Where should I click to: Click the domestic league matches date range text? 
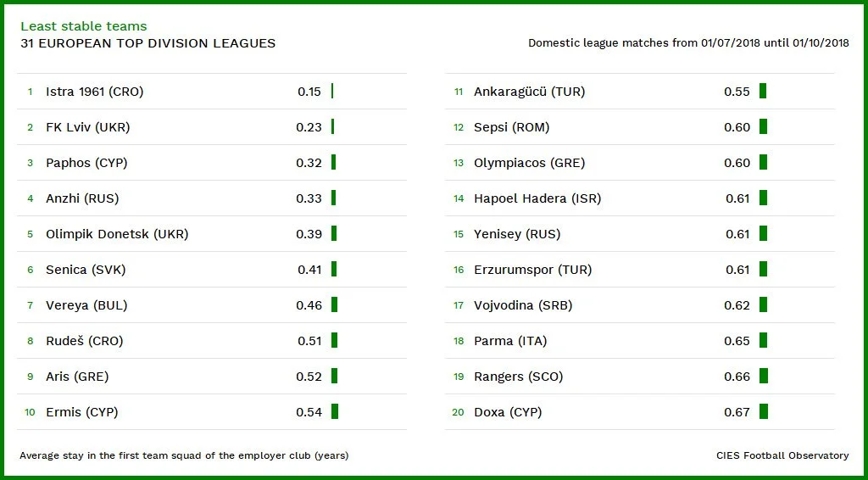688,43
